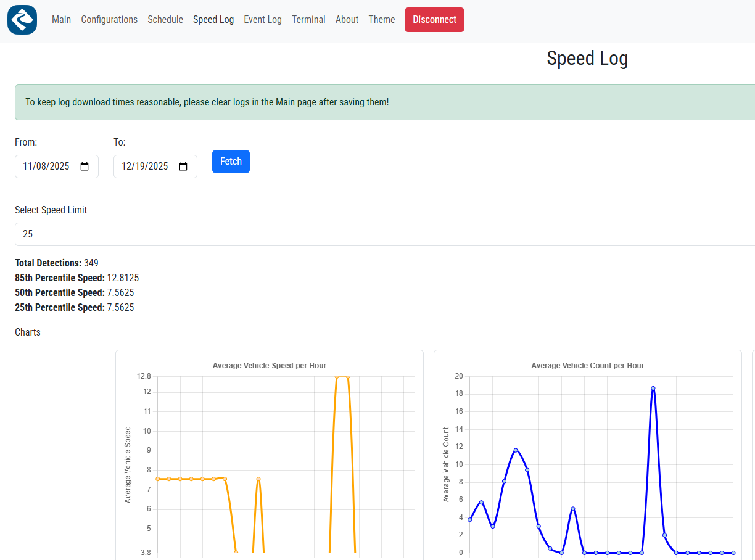The height and width of the screenshot is (560, 755).
Task: Open the Schedule page
Action: pos(165,19)
